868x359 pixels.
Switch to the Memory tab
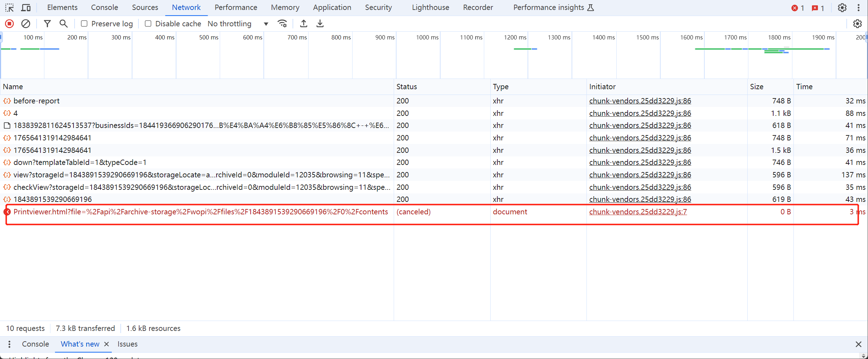tap(285, 7)
